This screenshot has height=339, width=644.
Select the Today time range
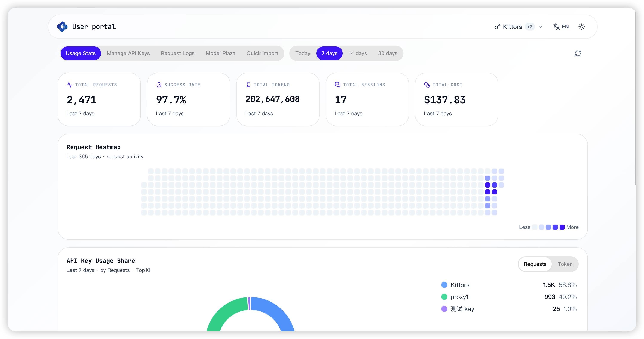(x=302, y=53)
